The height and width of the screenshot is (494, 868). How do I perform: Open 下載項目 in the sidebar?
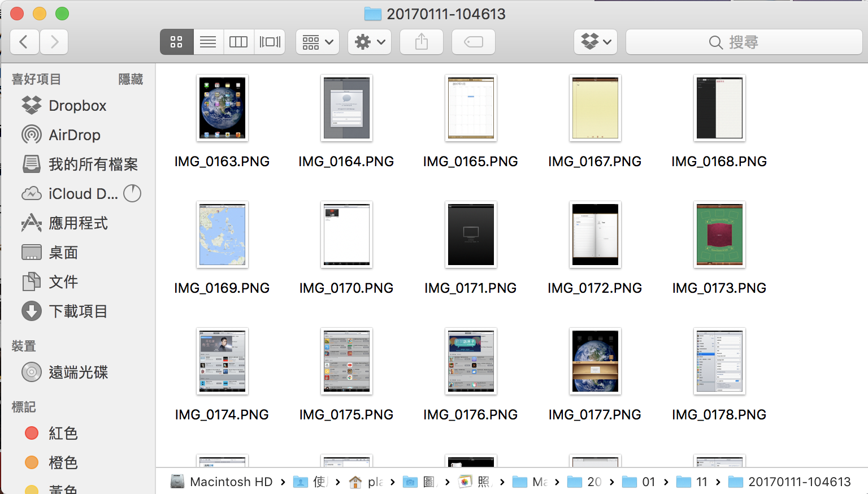click(77, 311)
